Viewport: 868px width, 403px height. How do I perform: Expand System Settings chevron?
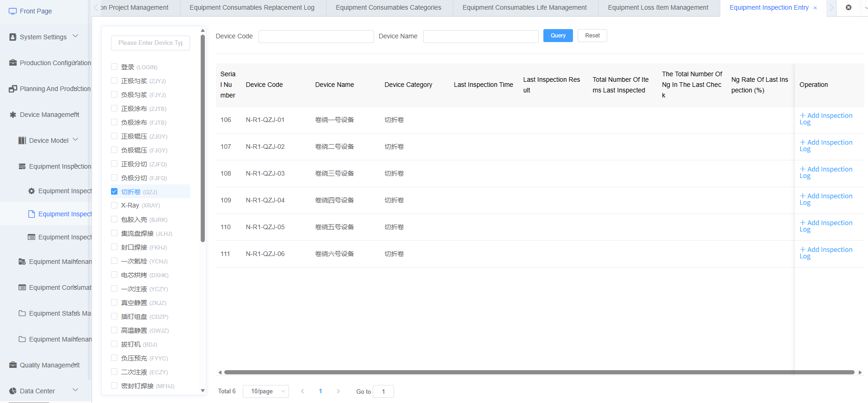75,36
